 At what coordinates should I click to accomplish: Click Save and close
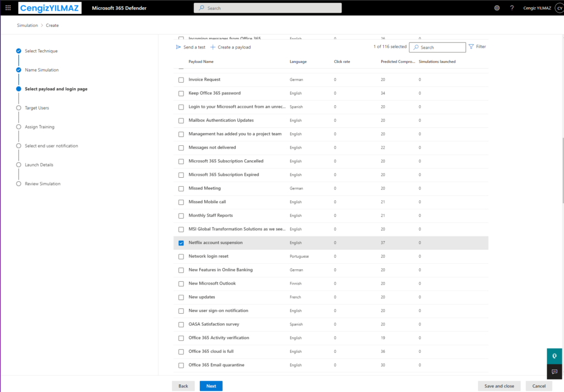[x=499, y=386]
